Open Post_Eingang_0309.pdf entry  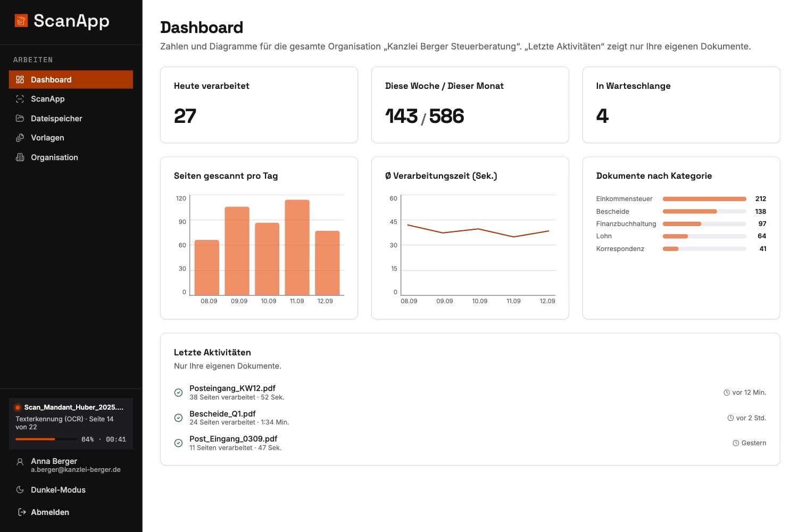coord(234,439)
